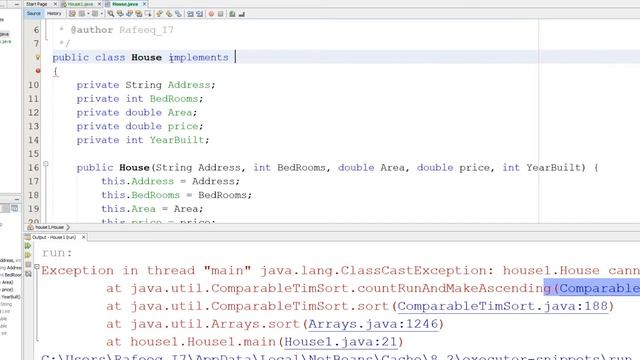Close the Output - House1 (run) tab
Viewport: 640px width, 360px height.
pos(84,237)
